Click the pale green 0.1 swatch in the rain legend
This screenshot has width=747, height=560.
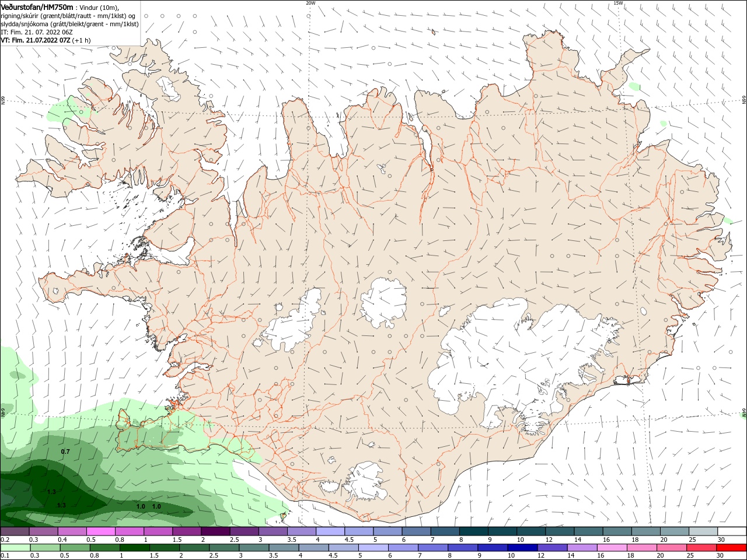pyautogui.click(x=15, y=548)
